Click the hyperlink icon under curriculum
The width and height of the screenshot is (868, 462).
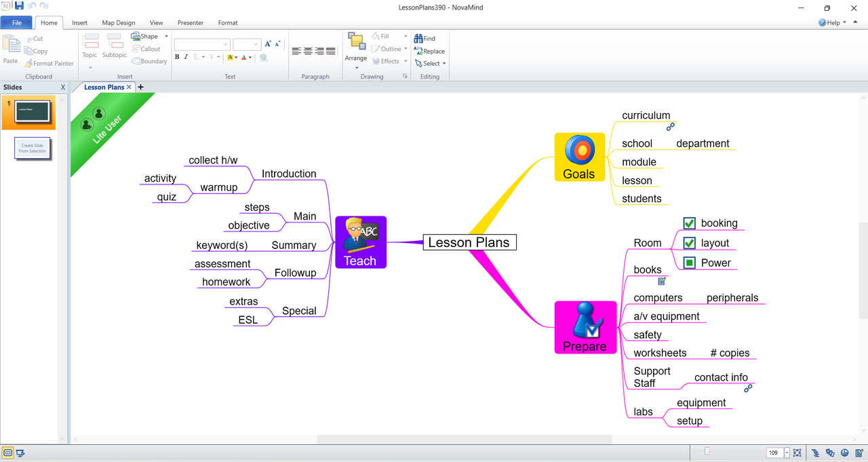coord(671,127)
